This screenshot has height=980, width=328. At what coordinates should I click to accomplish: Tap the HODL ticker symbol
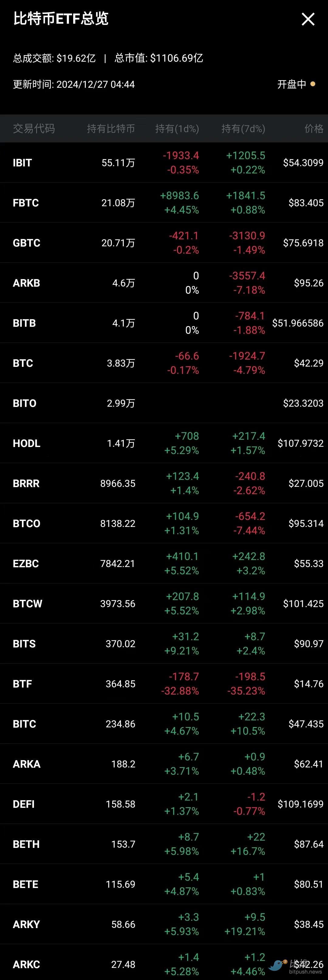[27, 443]
